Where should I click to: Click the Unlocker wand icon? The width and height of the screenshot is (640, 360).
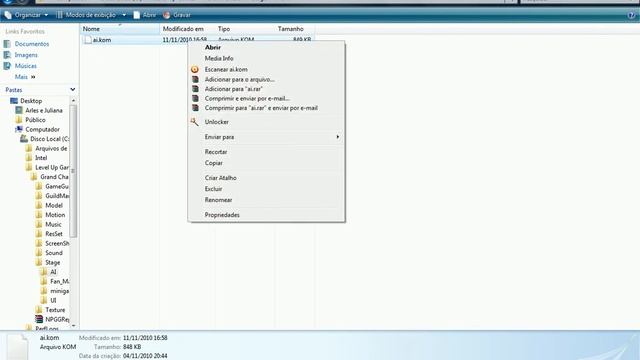tap(195, 122)
